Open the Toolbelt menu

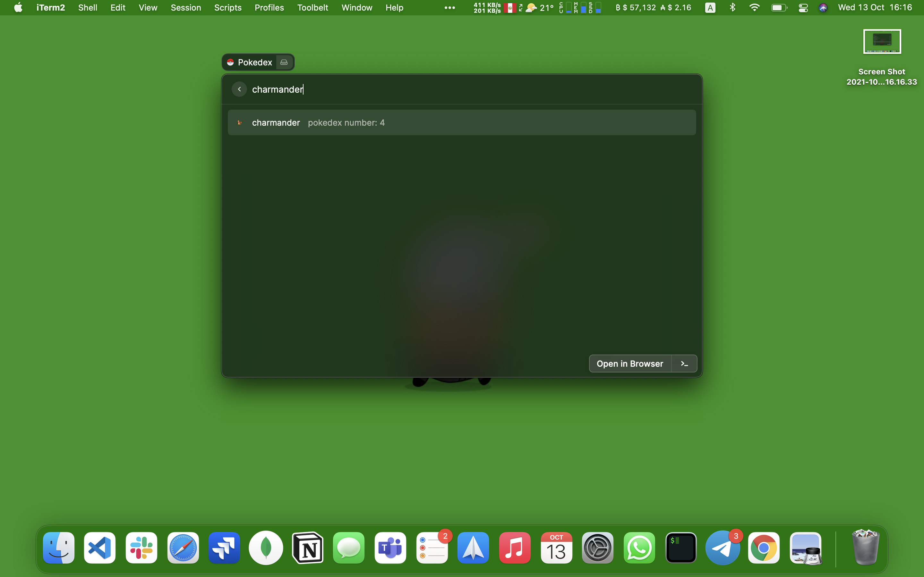(312, 8)
